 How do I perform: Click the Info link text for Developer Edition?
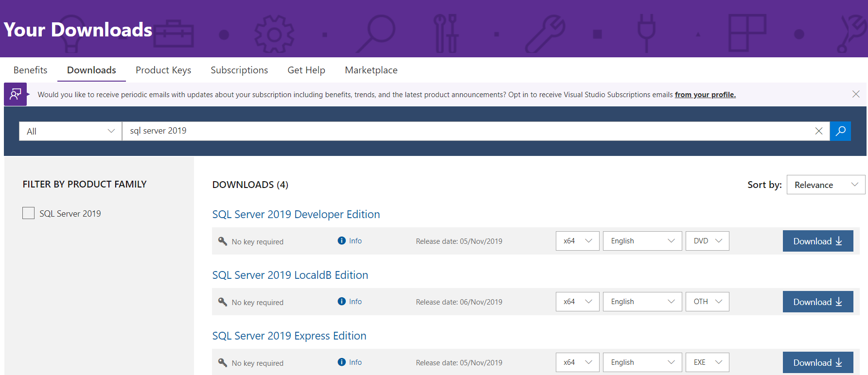355,241
